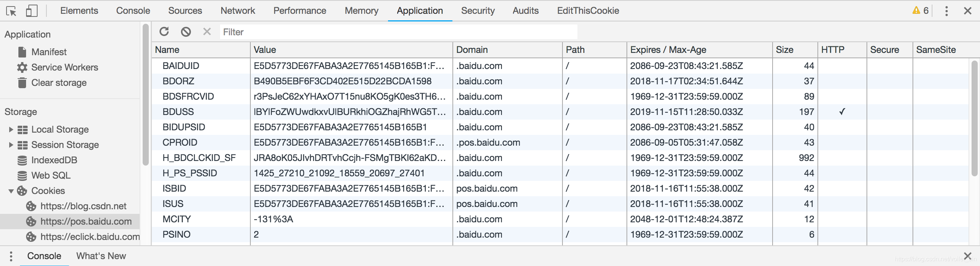This screenshot has height=266, width=980.
Task: Click the inspect element picker icon
Action: tap(11, 11)
